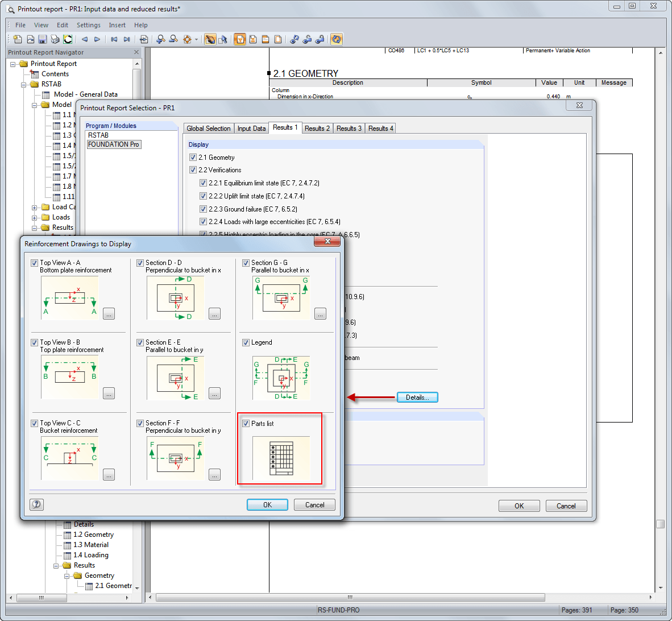Open details for Section F-F drawing

coord(215,474)
